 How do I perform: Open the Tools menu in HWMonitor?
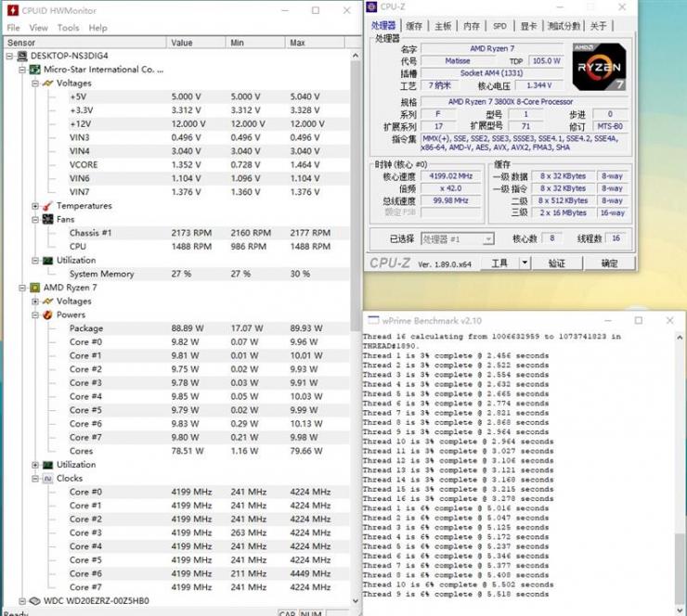[x=69, y=28]
